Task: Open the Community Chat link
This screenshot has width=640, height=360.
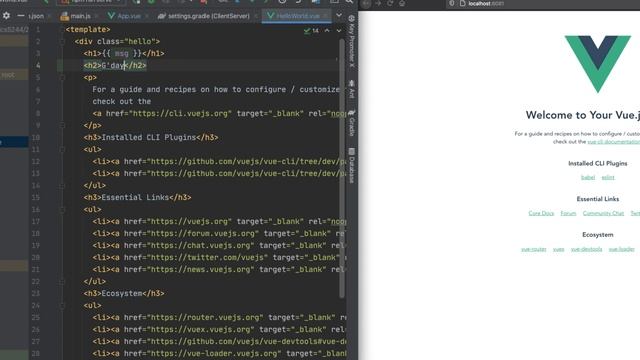Action: click(x=603, y=213)
